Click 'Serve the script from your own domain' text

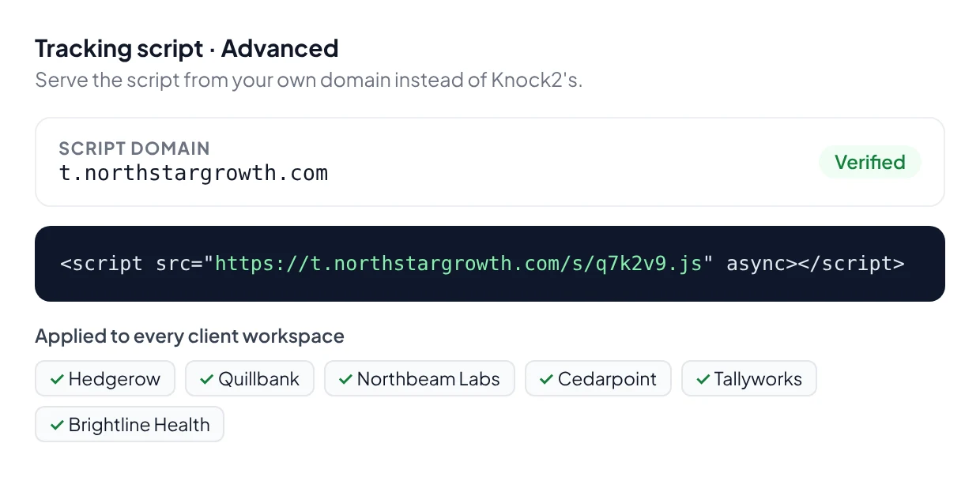[213, 81]
